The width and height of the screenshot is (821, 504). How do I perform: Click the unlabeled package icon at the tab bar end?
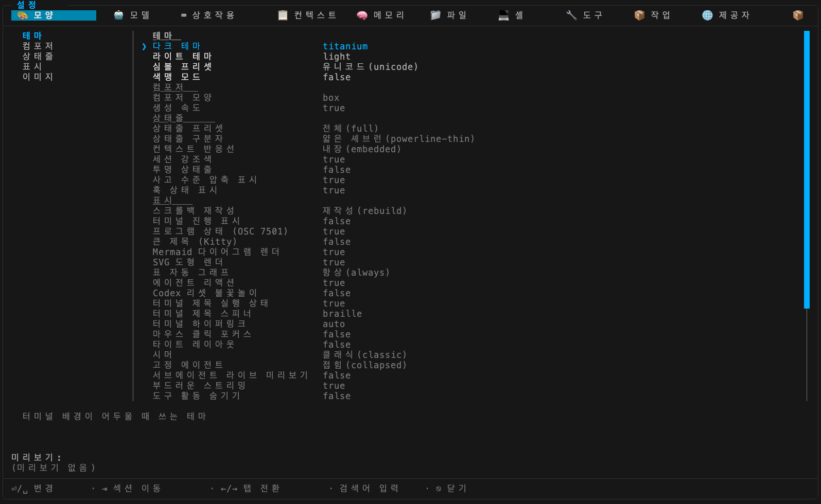(x=798, y=15)
